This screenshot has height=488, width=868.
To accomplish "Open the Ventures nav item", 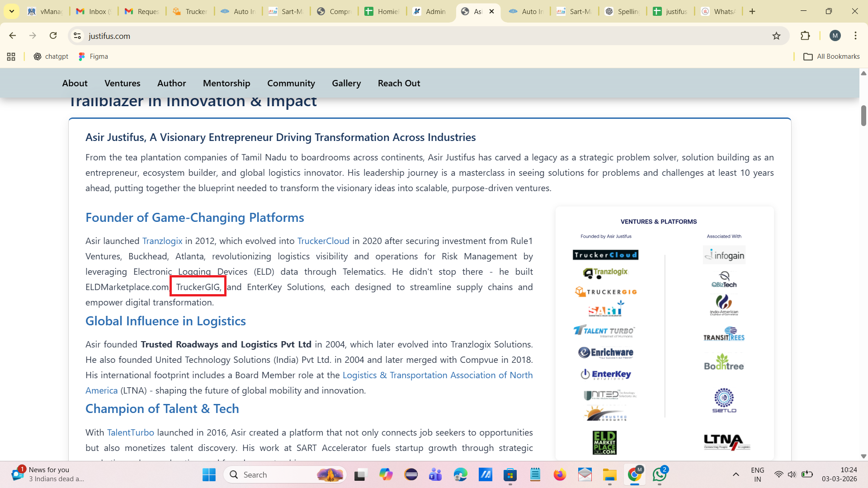I will 123,83.
